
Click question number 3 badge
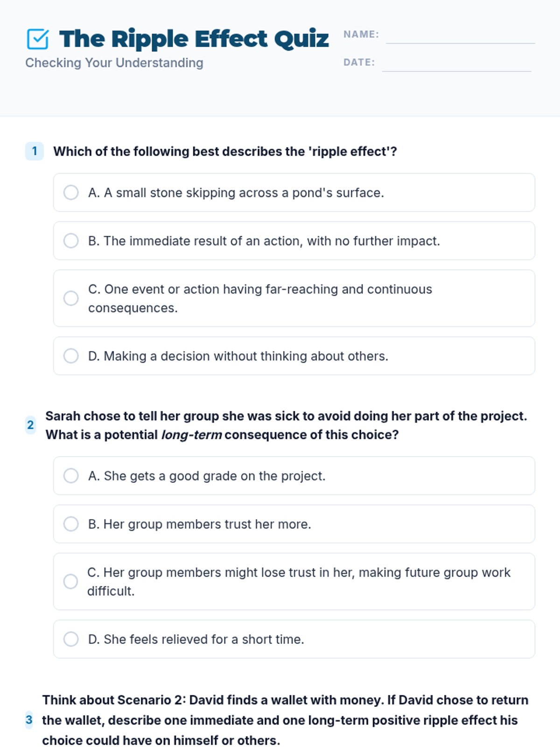tap(29, 720)
